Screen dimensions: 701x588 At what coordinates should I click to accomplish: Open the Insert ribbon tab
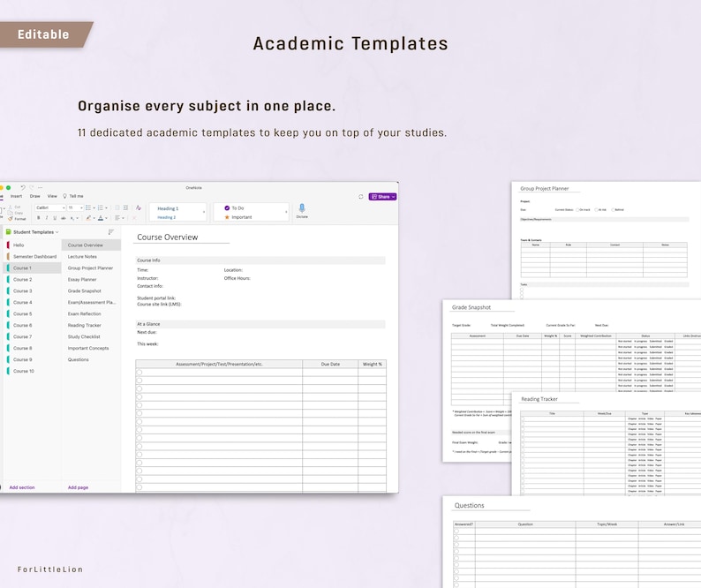[17, 196]
